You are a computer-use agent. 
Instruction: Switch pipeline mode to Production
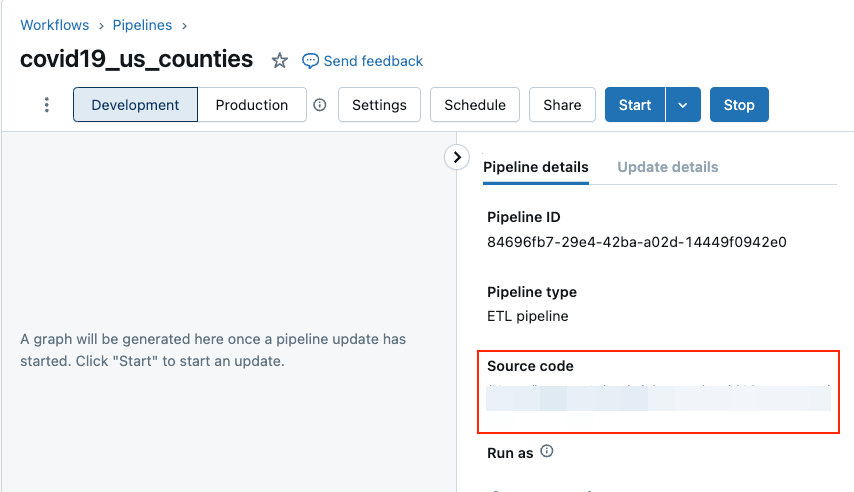(x=252, y=105)
